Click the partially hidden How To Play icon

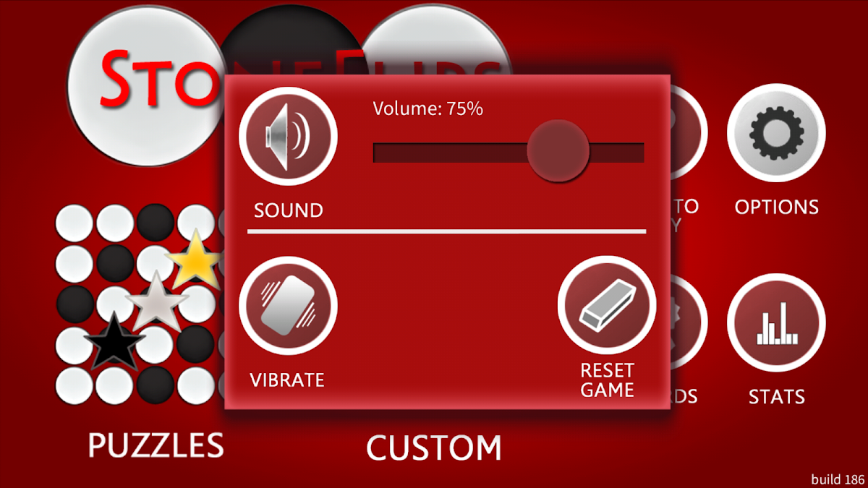point(687,133)
